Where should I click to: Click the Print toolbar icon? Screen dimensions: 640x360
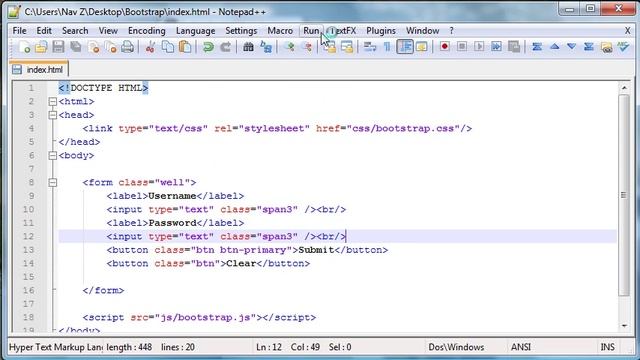point(128,47)
